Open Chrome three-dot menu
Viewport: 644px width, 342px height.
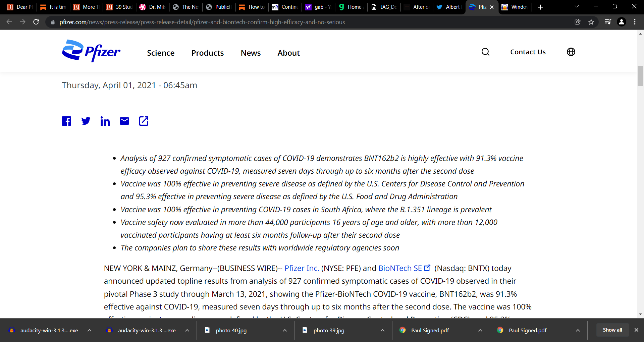[635, 22]
